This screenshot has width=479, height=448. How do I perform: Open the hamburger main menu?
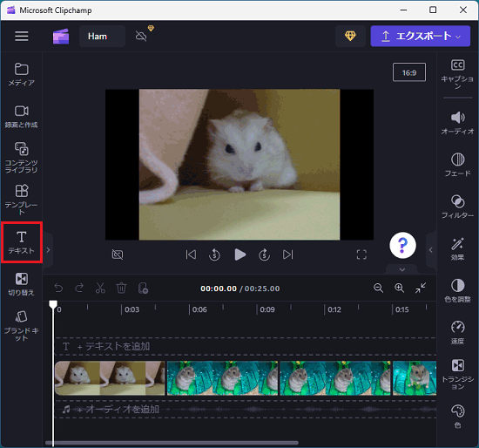[x=22, y=36]
